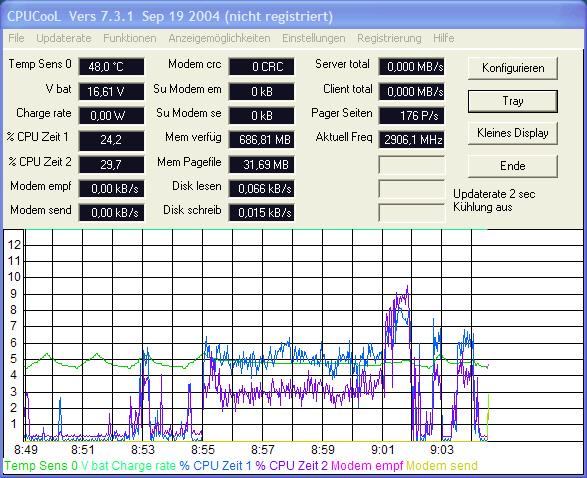
Task: Select the Charge rate value 0,00 W
Action: [111, 116]
